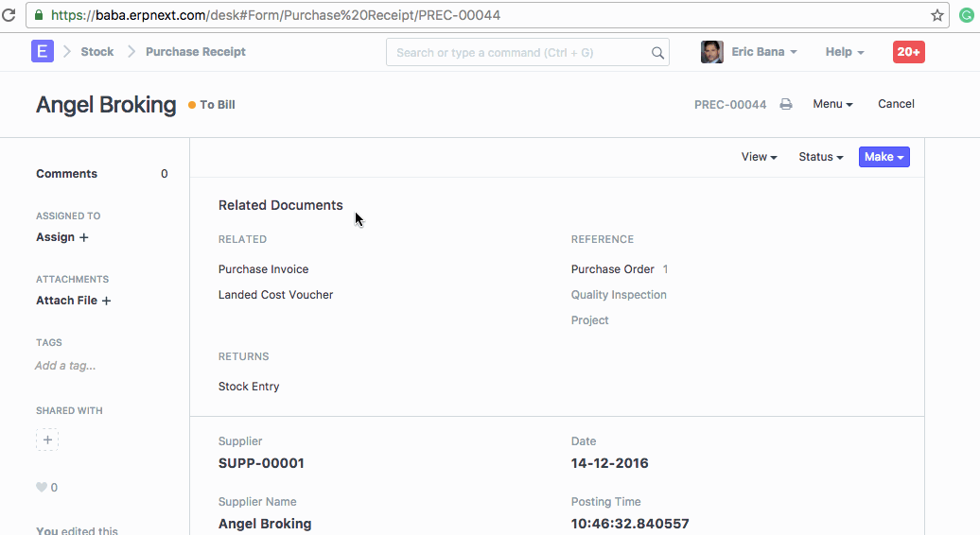This screenshot has height=535, width=980.
Task: Click the posting time 10:46:32.840557
Action: 630,524
